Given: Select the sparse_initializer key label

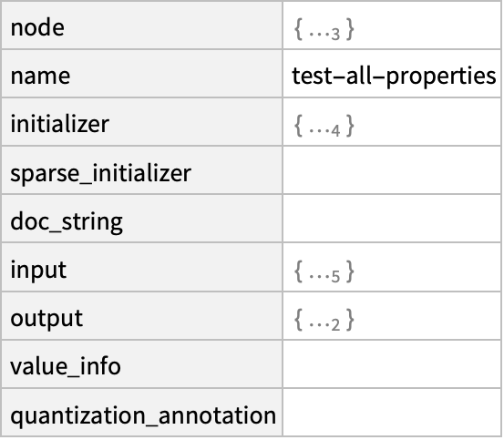Looking at the screenshot, I should tap(101, 173).
